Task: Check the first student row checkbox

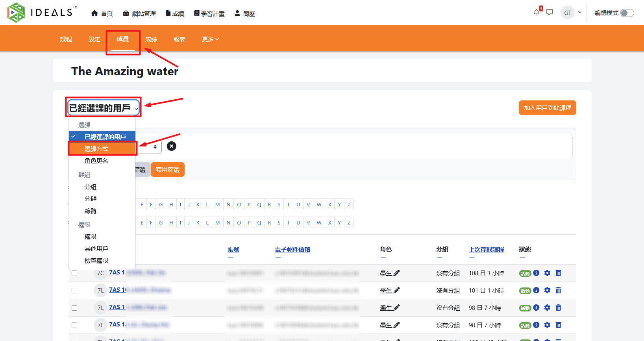Action: (74, 273)
